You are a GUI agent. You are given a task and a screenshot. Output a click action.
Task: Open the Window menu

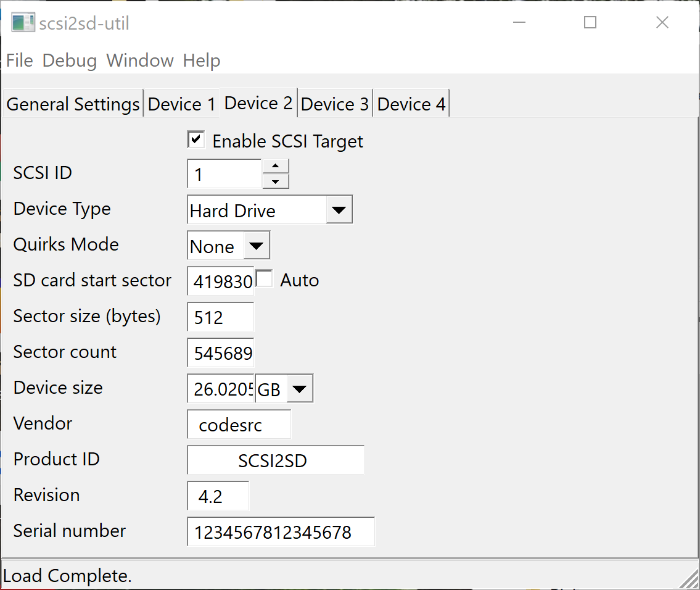[x=140, y=60]
